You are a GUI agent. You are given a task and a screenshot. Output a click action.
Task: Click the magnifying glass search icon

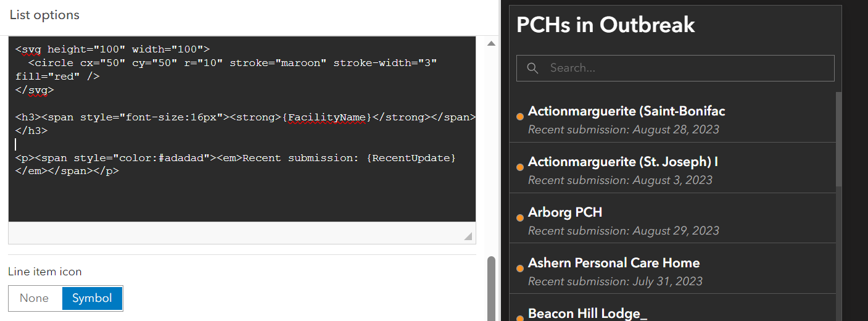point(533,68)
